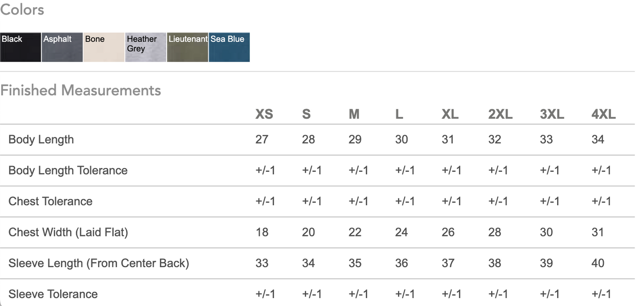The width and height of the screenshot is (644, 306).
Task: Click the XL body length value 31
Action: click(448, 140)
